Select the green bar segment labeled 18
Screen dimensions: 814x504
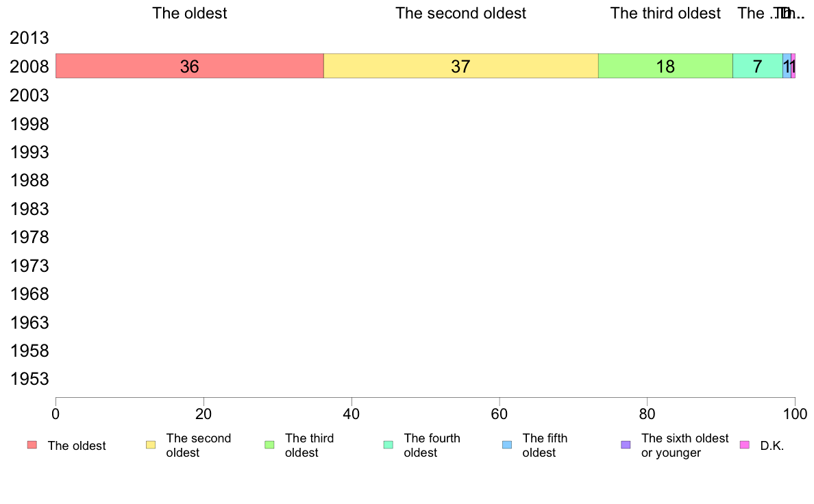[x=665, y=66]
